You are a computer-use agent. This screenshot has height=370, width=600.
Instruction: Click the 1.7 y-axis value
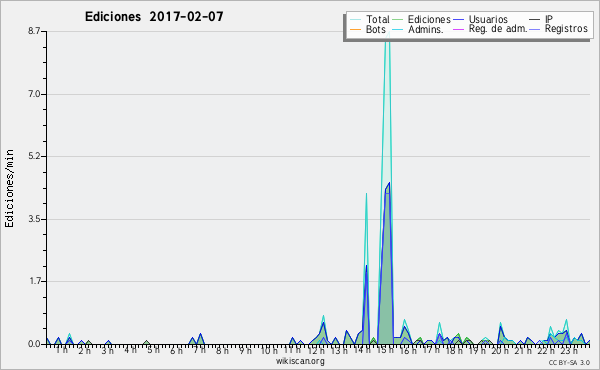tap(34, 282)
